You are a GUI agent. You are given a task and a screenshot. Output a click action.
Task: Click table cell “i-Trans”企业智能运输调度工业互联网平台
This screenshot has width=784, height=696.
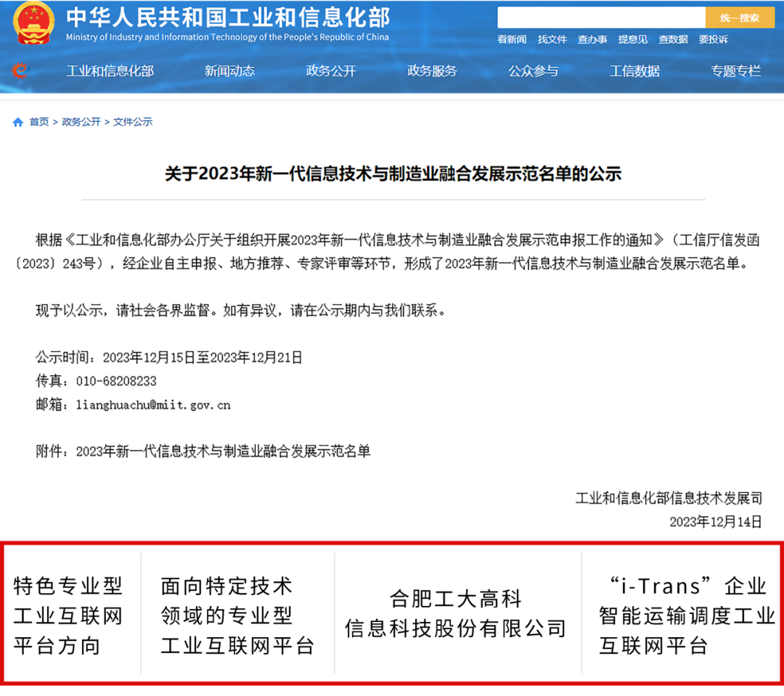tap(687, 616)
